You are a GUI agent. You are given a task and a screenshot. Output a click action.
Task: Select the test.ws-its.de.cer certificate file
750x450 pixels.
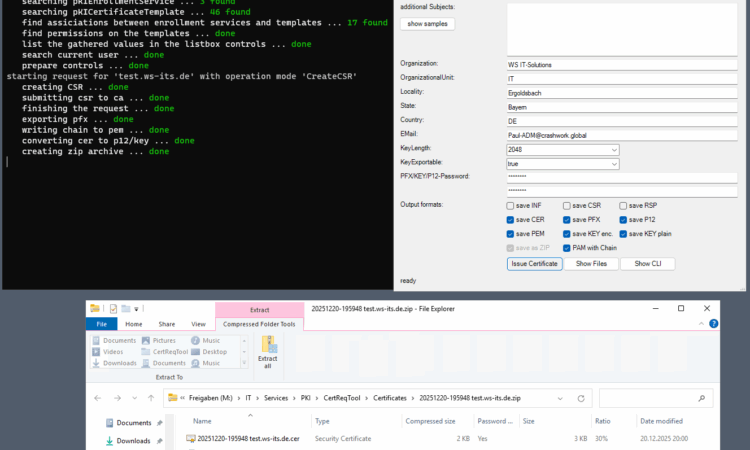pos(249,439)
